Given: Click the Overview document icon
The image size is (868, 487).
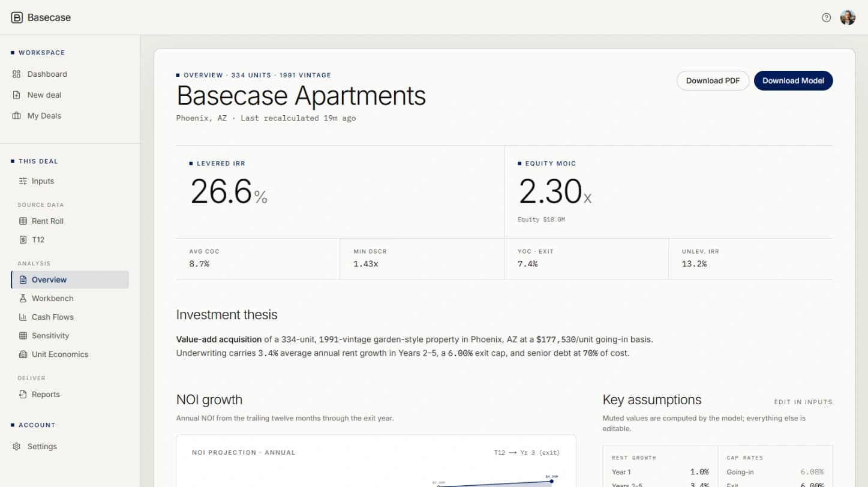Looking at the screenshot, I should tap(23, 280).
